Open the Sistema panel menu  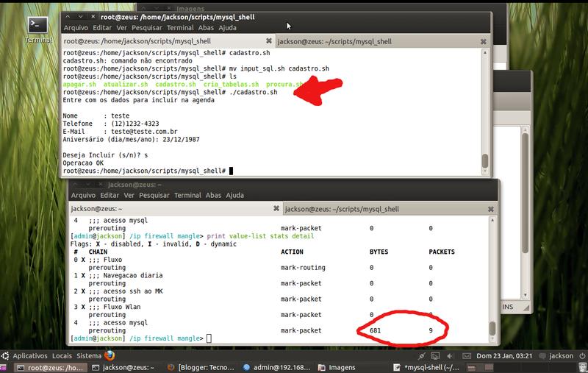click(89, 356)
